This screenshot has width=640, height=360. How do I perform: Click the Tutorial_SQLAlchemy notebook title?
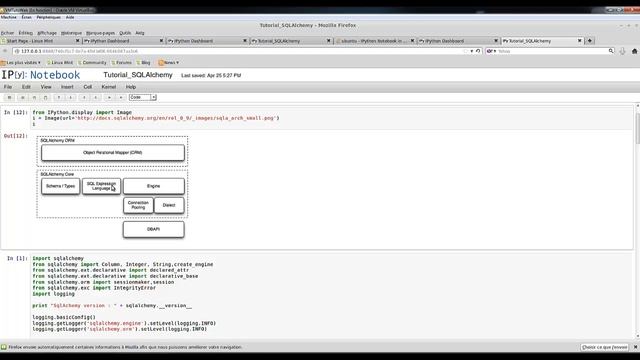138,75
